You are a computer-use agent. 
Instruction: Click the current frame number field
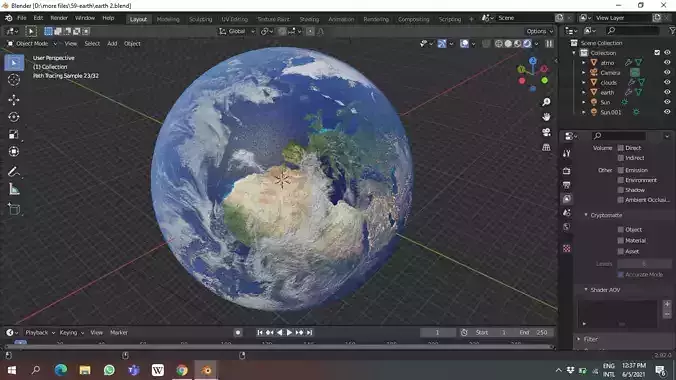coord(437,333)
